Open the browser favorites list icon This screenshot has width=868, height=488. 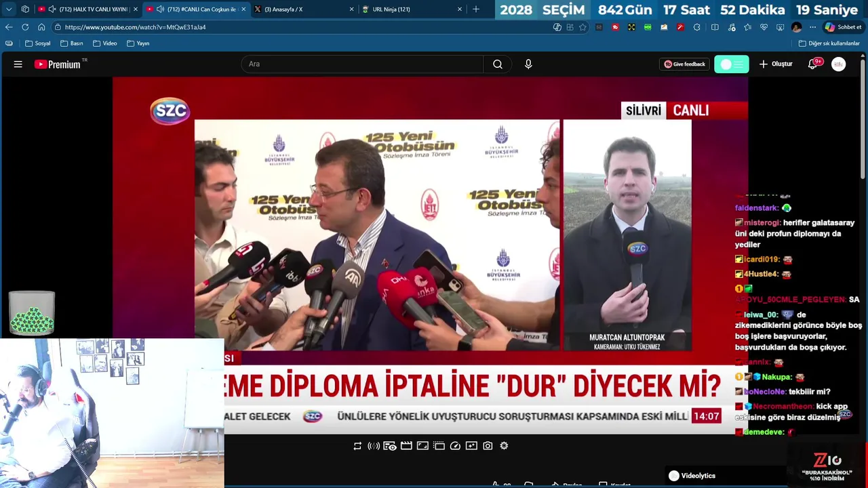point(747,27)
